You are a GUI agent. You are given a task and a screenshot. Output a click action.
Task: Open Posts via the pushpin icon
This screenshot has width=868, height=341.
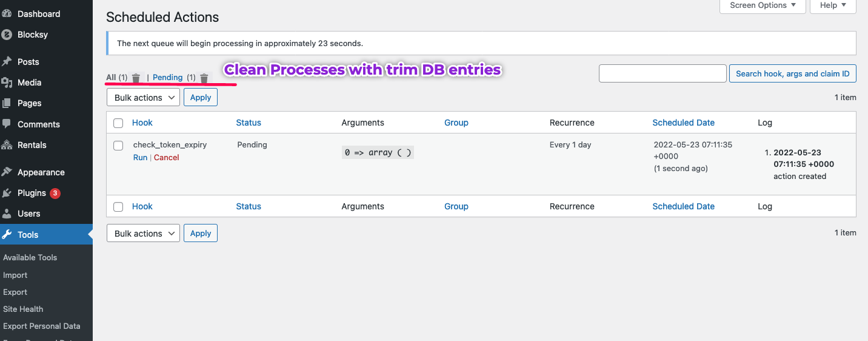point(7,62)
